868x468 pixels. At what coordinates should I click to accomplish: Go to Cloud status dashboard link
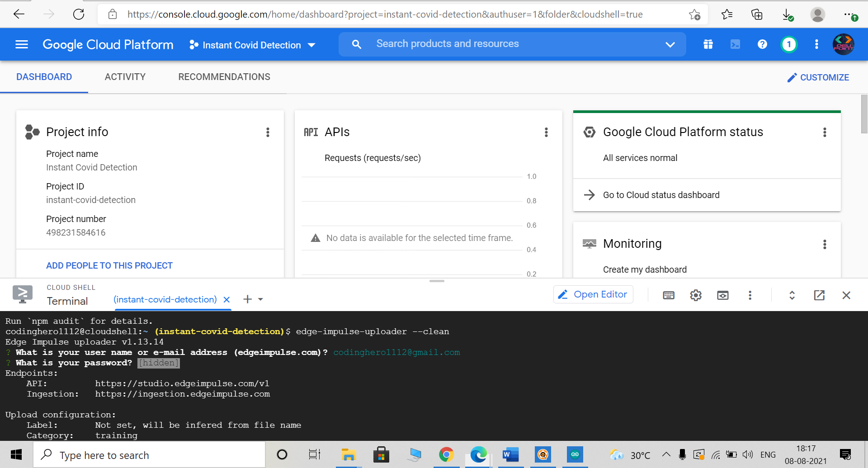[x=661, y=195]
